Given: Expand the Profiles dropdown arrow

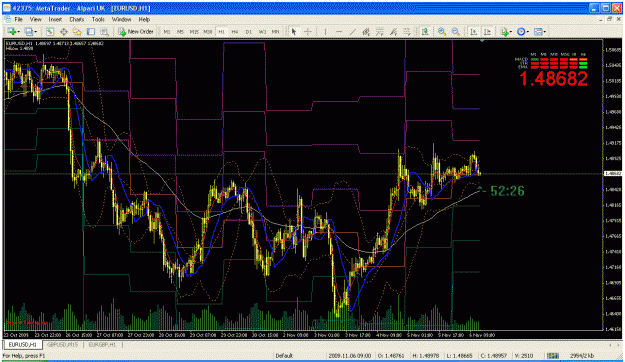Looking at the screenshot, I should pyautogui.click(x=36, y=31).
